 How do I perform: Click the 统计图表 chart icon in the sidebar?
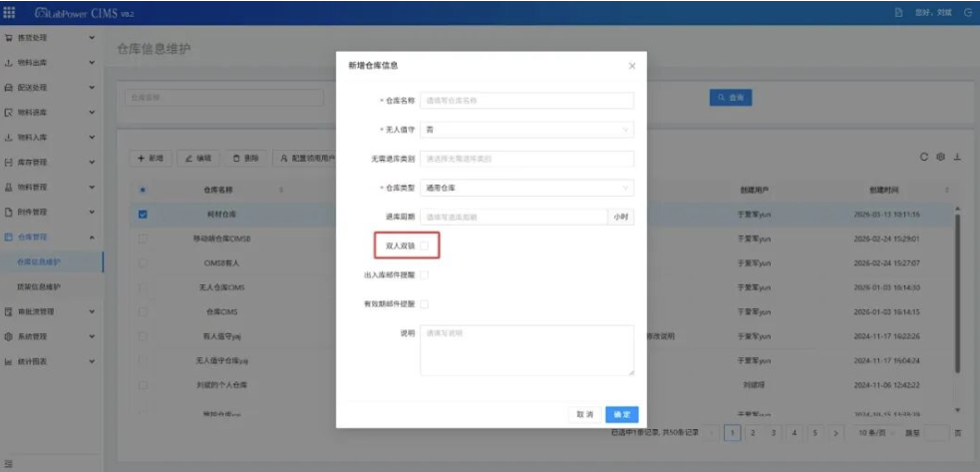tap(9, 361)
